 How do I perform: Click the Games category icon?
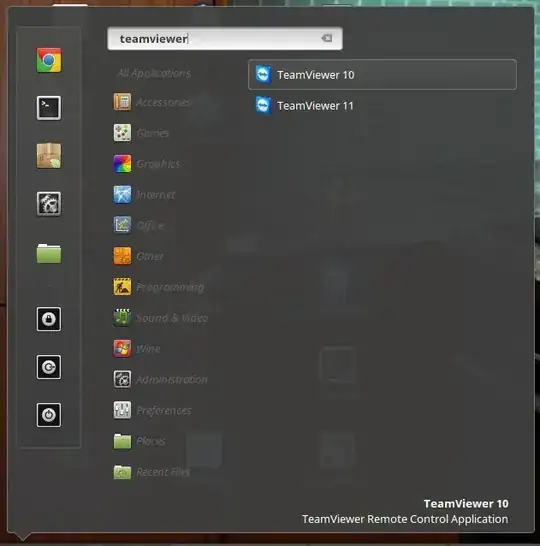click(122, 133)
